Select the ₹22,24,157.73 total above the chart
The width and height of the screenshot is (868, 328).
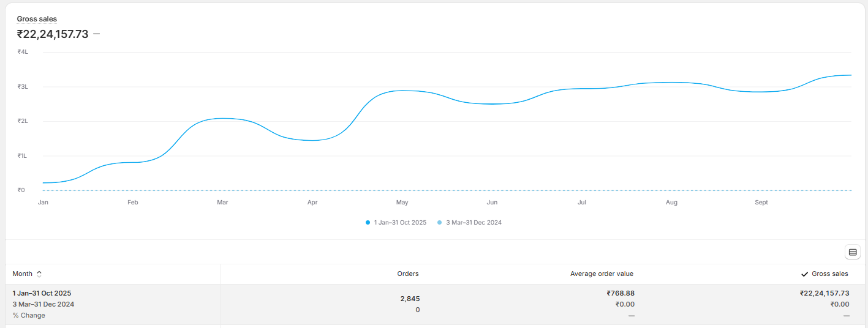(53, 34)
